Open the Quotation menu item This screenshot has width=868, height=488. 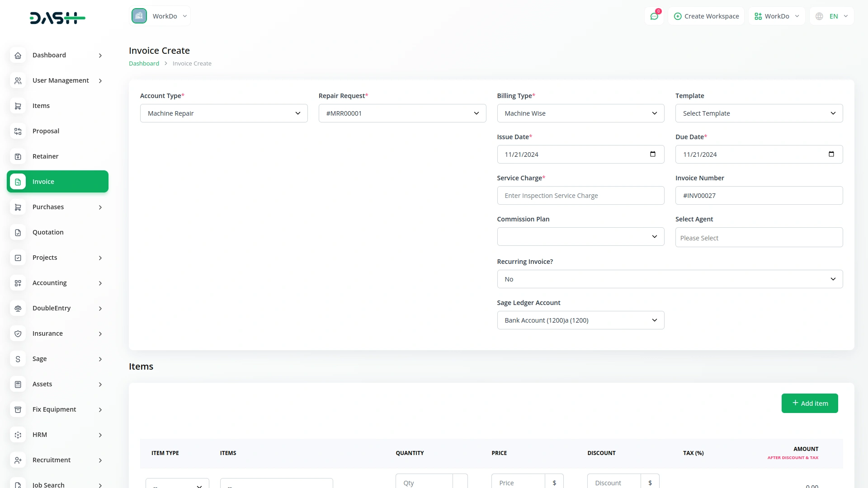click(48, 232)
